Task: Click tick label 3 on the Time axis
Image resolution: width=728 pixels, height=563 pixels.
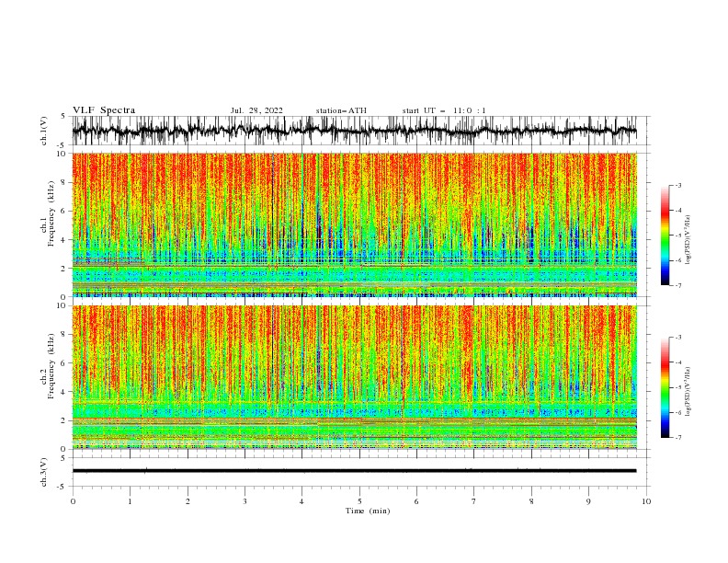Action: point(245,501)
